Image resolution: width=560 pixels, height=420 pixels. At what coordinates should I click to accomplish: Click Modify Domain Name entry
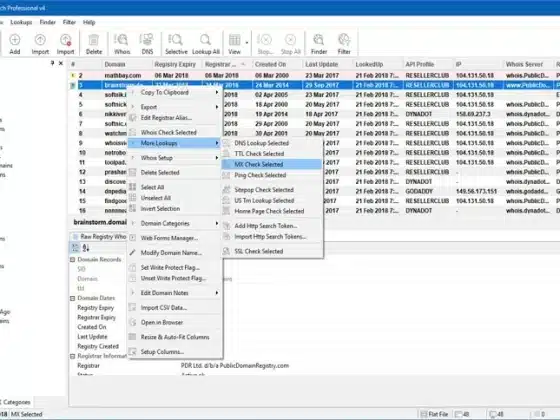(175, 252)
